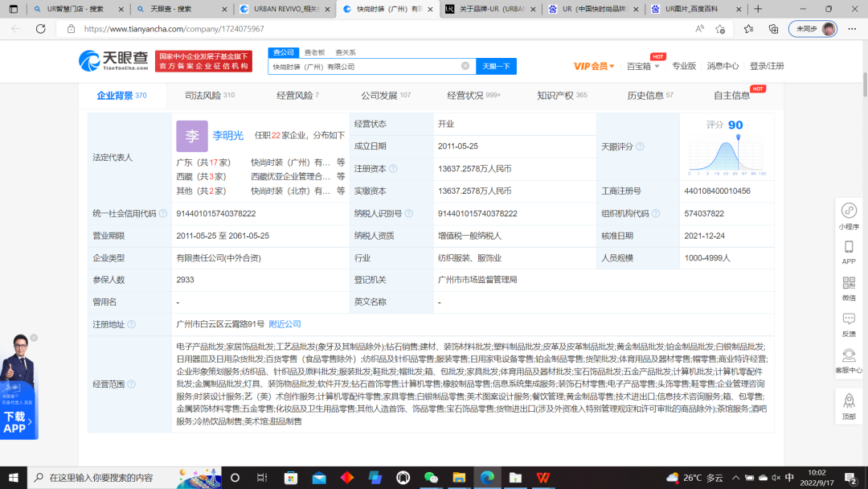Open the vertical tabs action menu icon
The image size is (868, 489).
tap(14, 9)
